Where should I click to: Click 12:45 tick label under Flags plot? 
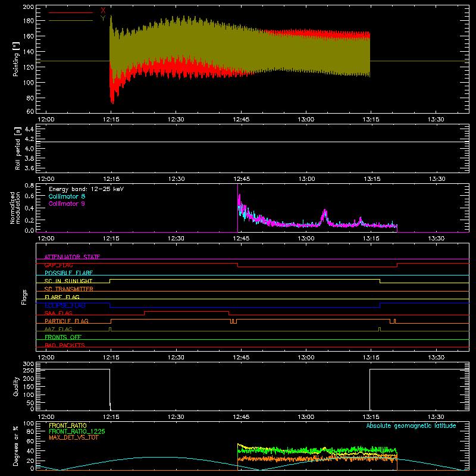click(x=241, y=358)
